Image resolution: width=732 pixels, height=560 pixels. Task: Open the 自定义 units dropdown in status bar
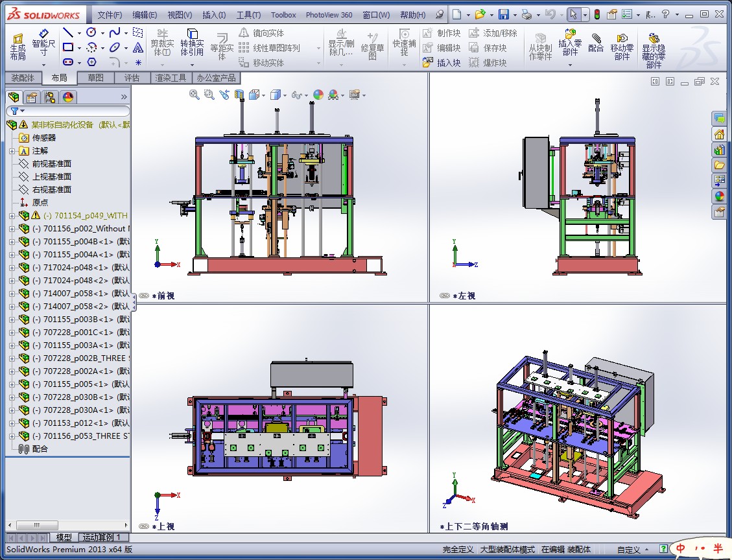(633, 550)
